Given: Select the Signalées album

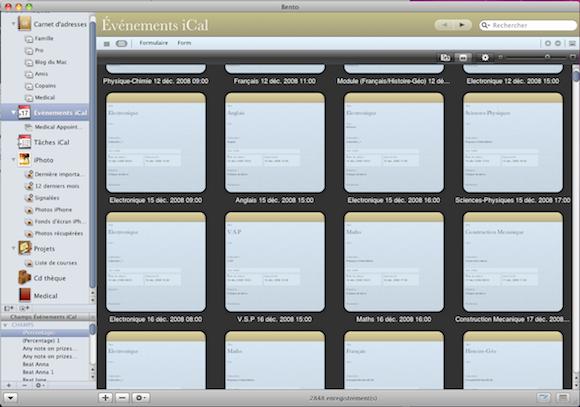Looking at the screenshot, I should [x=42, y=198].
